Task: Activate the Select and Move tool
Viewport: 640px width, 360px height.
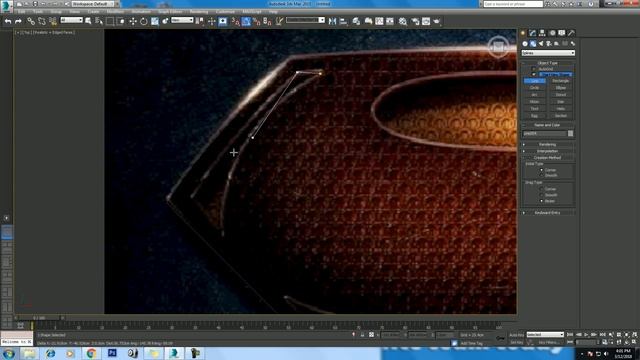Action: pyautogui.click(x=133, y=21)
